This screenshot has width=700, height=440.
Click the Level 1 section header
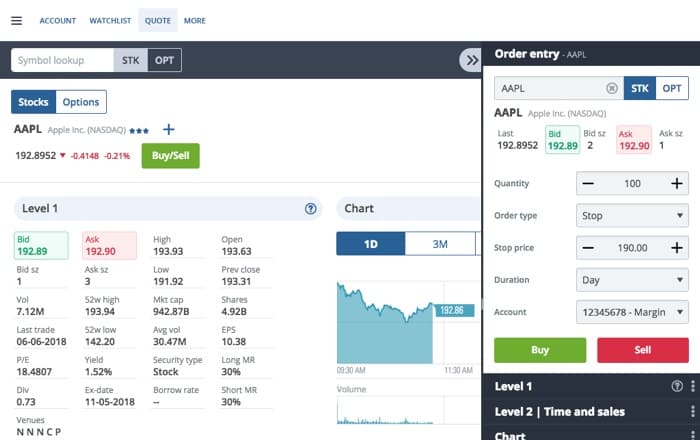point(168,208)
